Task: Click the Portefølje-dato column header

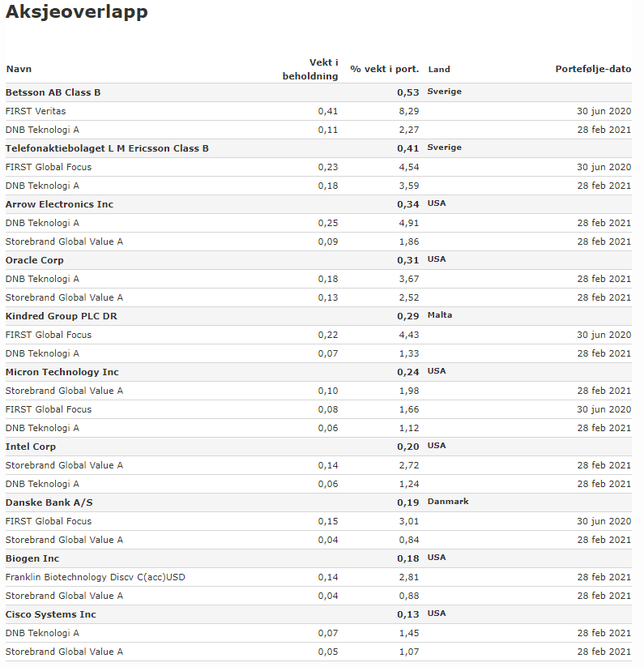Action: [593, 69]
